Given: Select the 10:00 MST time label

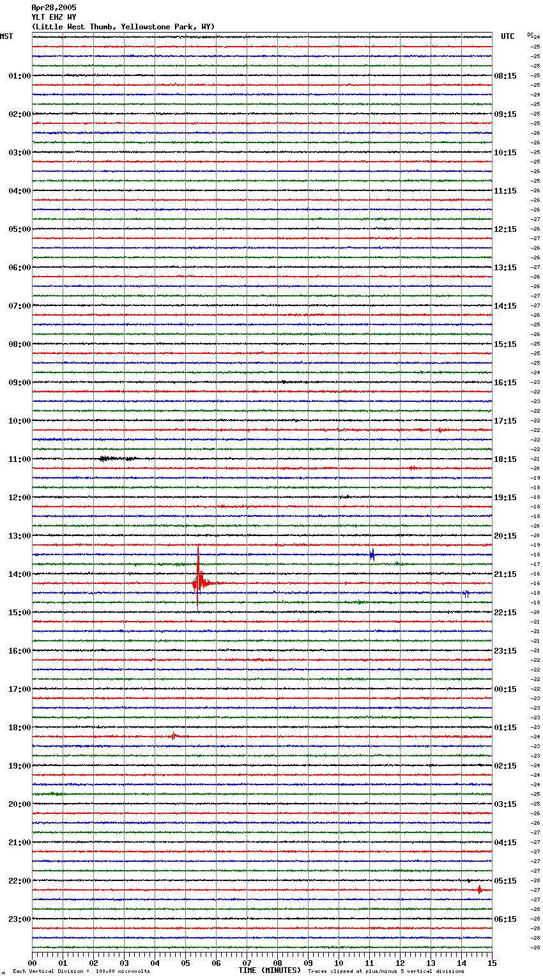Looking at the screenshot, I should coord(20,421).
